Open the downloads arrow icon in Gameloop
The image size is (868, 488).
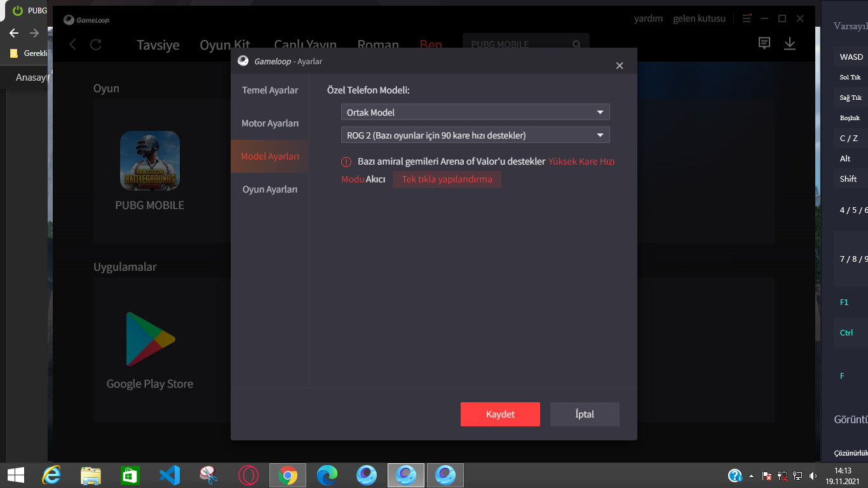click(x=790, y=43)
